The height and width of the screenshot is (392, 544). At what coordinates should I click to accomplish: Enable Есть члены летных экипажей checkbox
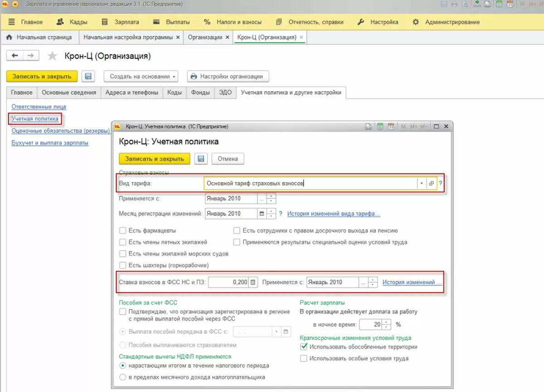click(x=122, y=242)
